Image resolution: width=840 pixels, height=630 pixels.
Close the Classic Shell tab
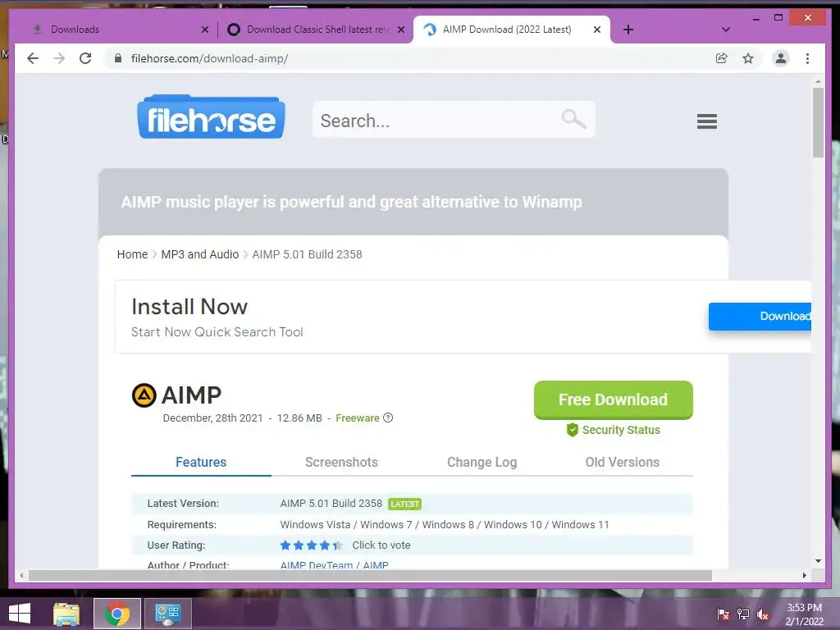tap(400, 30)
